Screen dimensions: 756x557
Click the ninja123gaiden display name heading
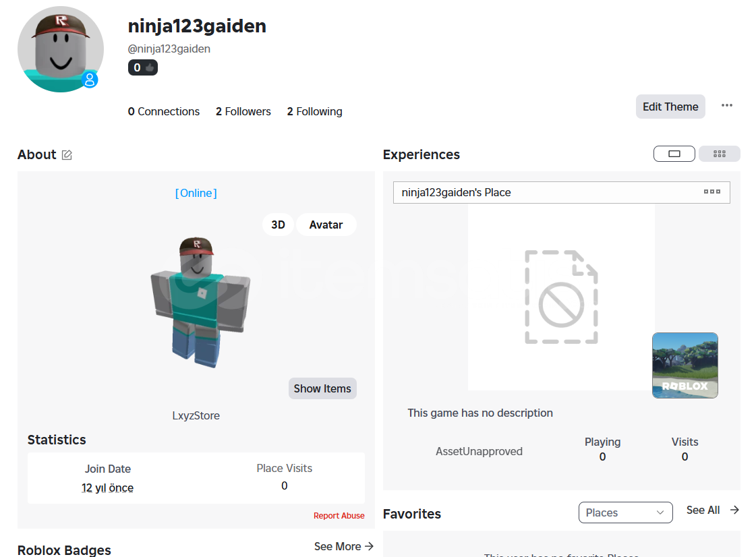197,26
